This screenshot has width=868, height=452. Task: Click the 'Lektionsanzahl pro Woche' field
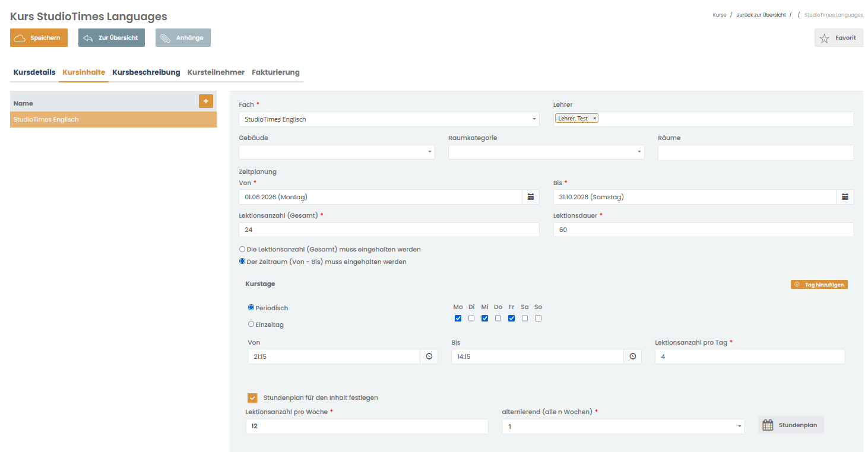[x=367, y=426]
